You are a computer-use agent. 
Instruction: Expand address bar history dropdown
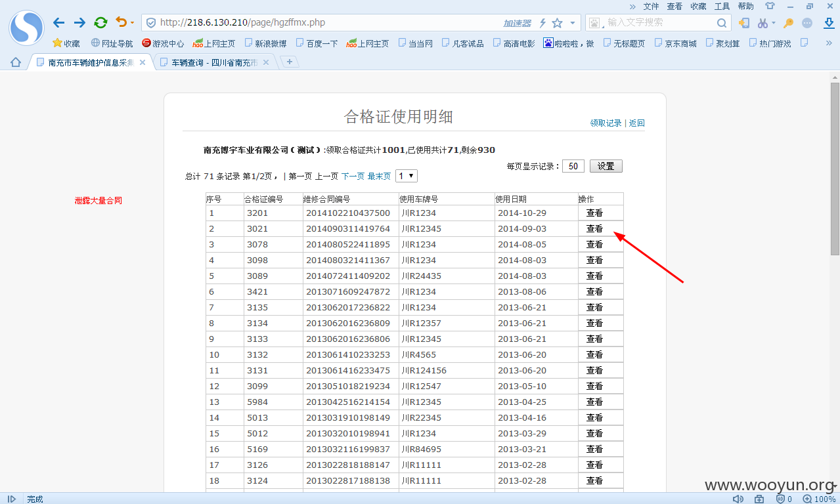click(x=573, y=23)
